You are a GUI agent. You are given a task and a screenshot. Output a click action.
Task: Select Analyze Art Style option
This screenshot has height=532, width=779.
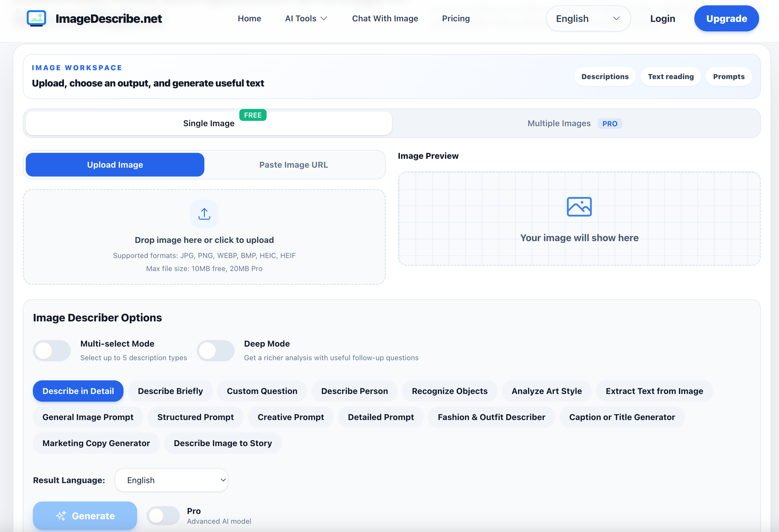547,391
